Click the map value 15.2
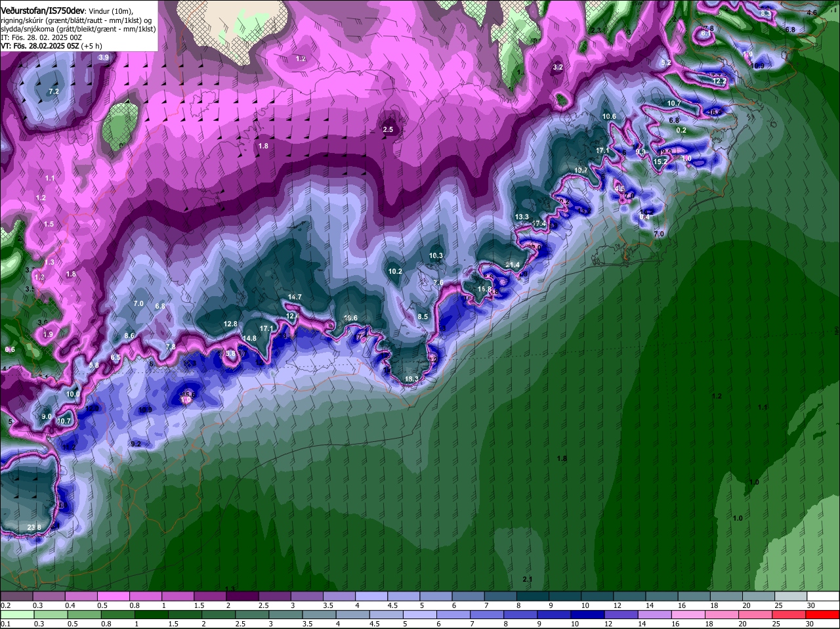Image resolution: width=840 pixels, height=629 pixels. [x=660, y=161]
